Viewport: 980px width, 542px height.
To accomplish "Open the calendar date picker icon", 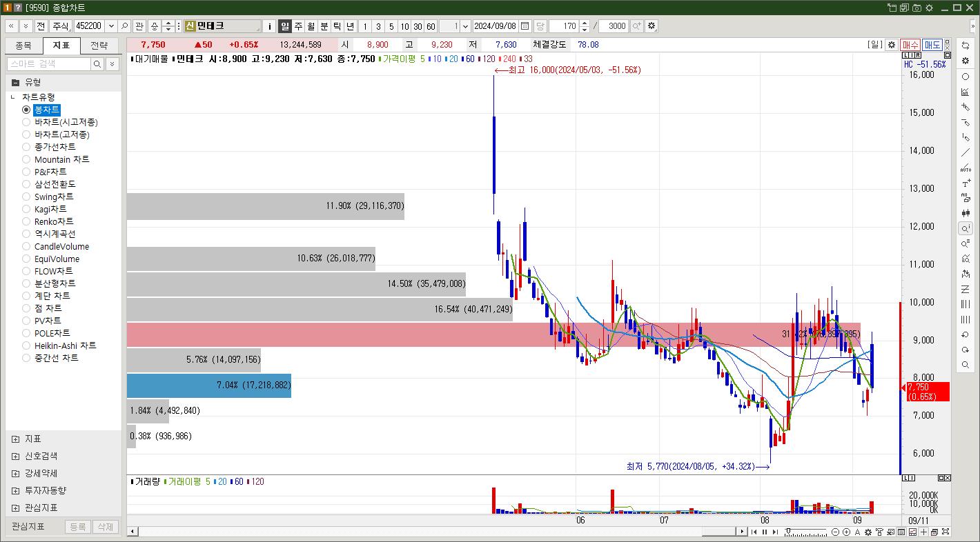I will [x=525, y=26].
